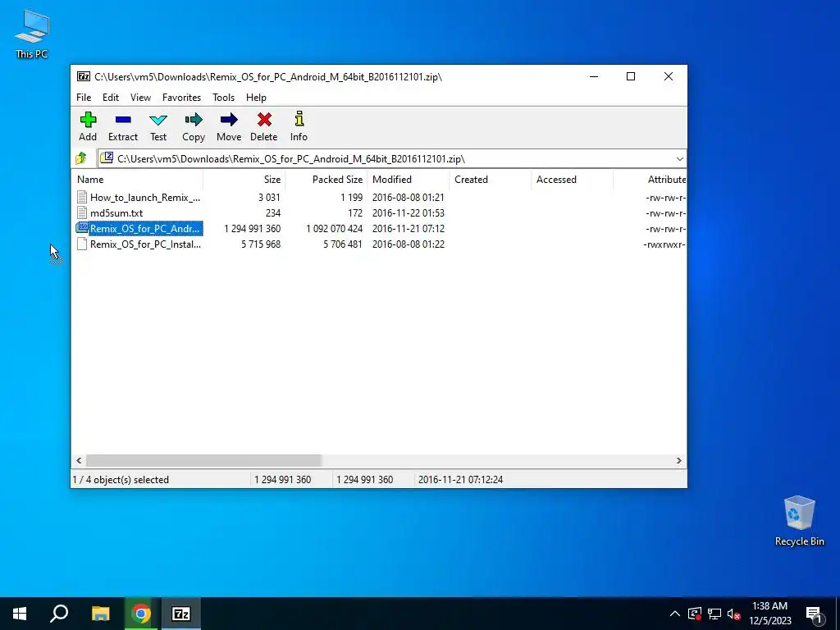Sort by the Modified column header
The height and width of the screenshot is (630, 840).
pos(409,180)
